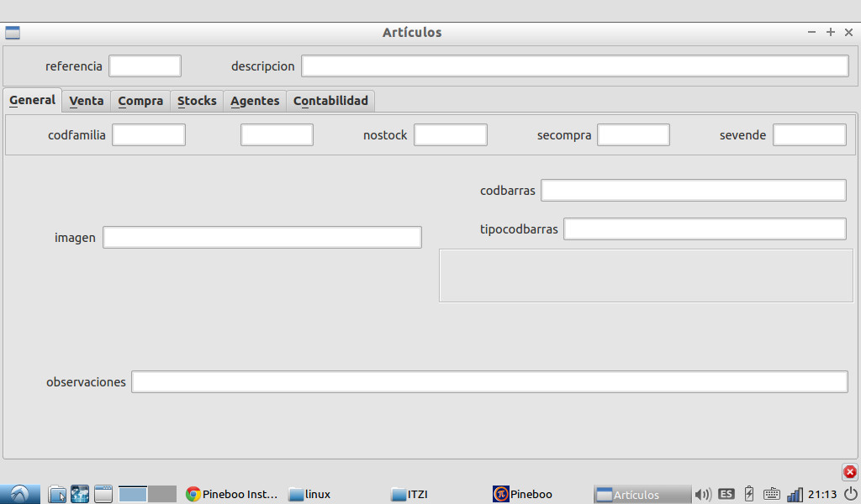Open the Artículos window menu icon
Viewport: 861px width, 504px height.
[13, 33]
